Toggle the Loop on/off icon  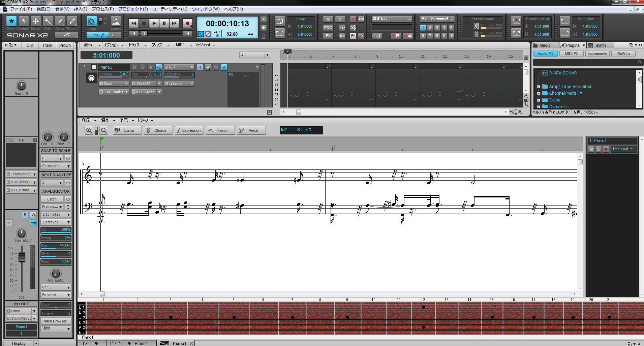[280, 22]
